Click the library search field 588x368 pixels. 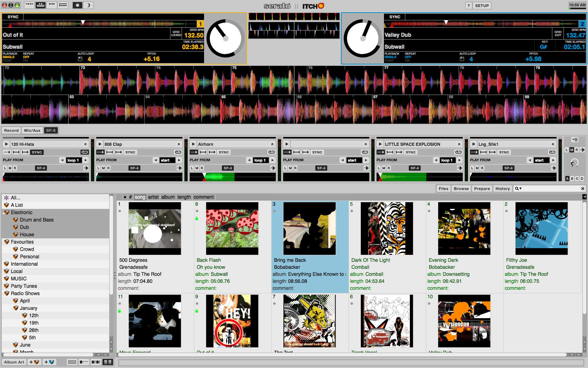549,189
